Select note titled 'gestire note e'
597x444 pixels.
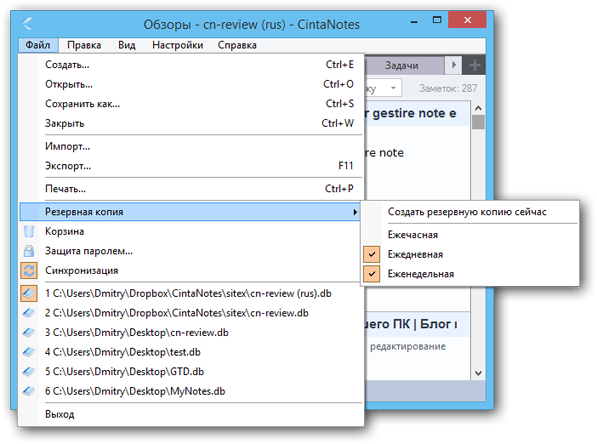point(417,113)
